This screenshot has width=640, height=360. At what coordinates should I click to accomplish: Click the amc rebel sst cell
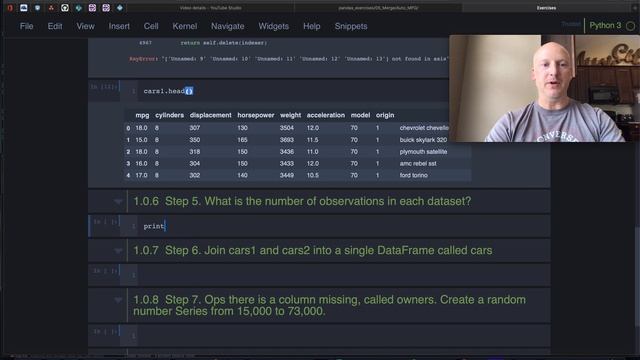pos(418,163)
